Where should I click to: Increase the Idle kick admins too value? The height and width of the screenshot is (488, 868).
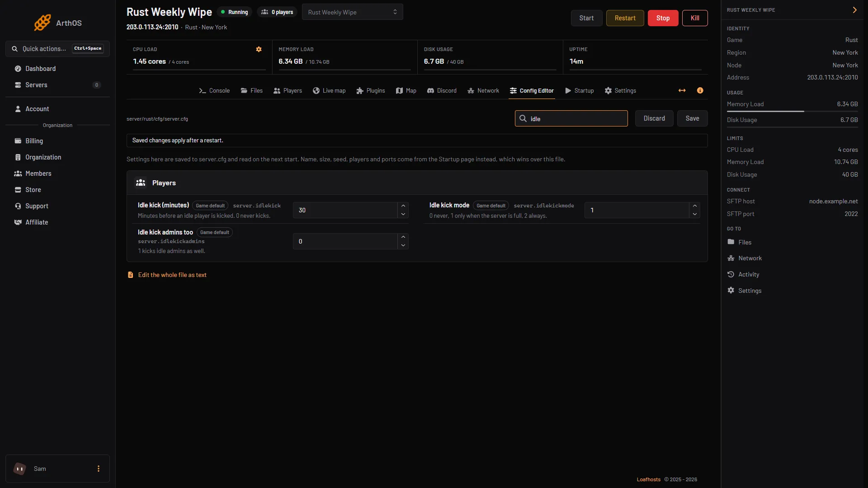[403, 237]
